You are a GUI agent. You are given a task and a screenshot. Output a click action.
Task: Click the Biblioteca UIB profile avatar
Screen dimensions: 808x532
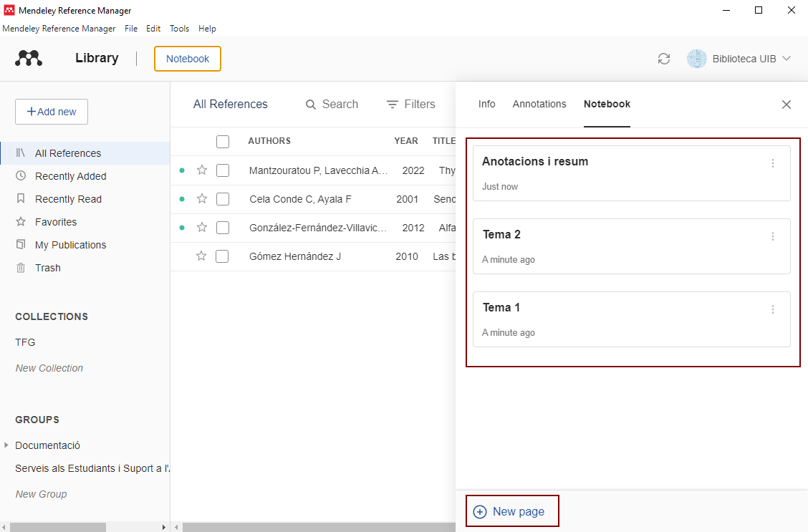point(697,59)
